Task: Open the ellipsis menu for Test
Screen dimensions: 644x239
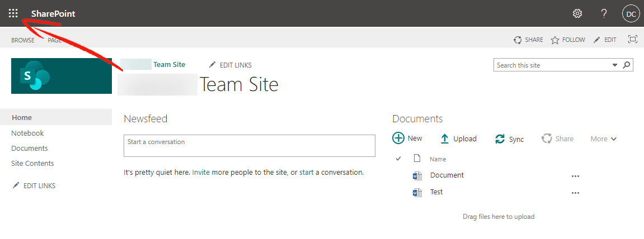Action: [575, 193]
